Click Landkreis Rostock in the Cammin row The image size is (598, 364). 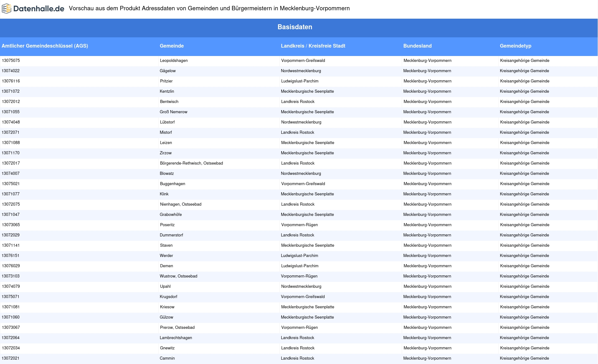point(297,358)
